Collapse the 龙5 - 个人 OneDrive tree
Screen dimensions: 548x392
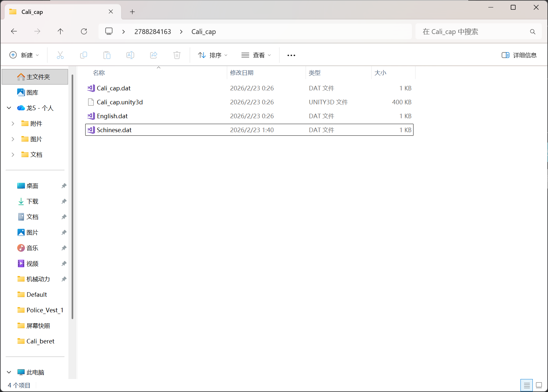[x=9, y=108]
